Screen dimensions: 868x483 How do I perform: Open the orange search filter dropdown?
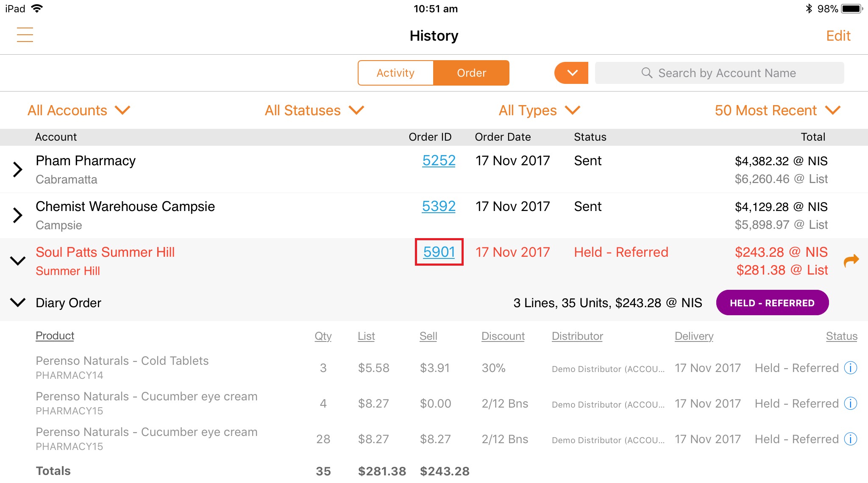tap(571, 73)
